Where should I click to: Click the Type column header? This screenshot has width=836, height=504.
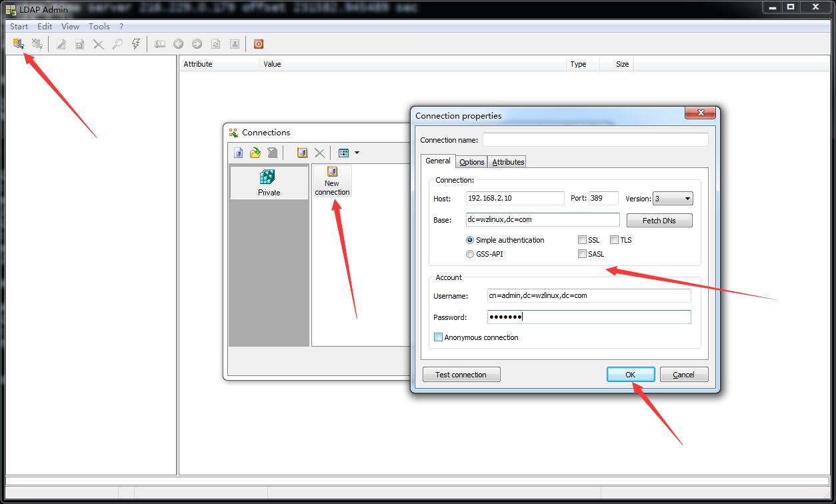tap(583, 64)
